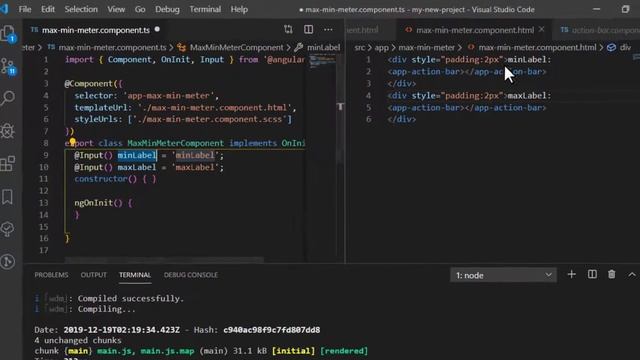The height and width of the screenshot is (360, 640).
Task: Open the Extensions view
Action: 8,163
